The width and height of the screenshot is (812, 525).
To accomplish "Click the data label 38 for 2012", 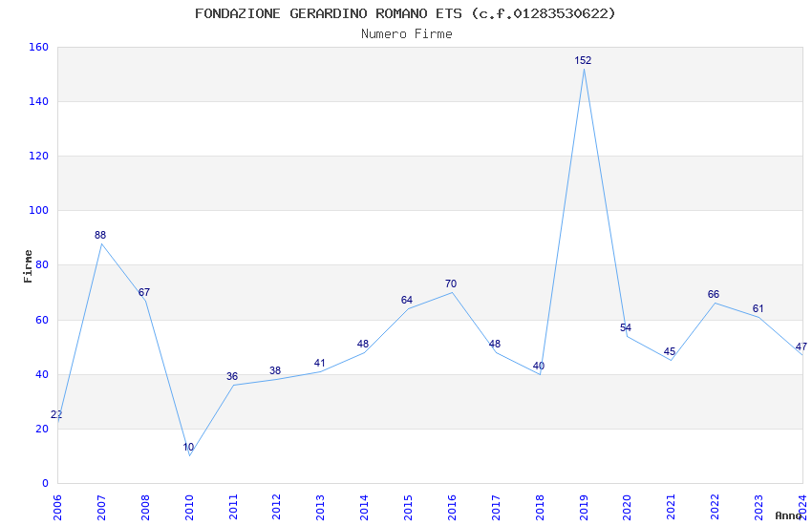I will point(275,371).
